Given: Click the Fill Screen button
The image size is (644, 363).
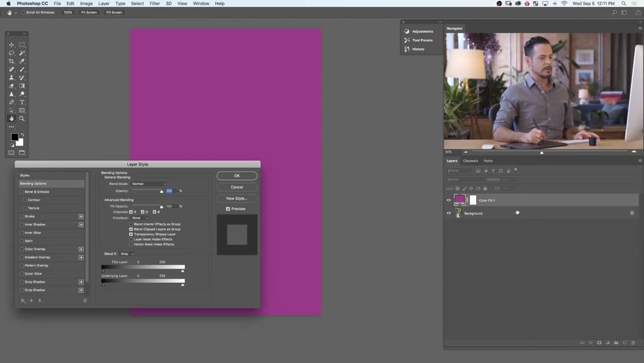Looking at the screenshot, I should tap(114, 12).
